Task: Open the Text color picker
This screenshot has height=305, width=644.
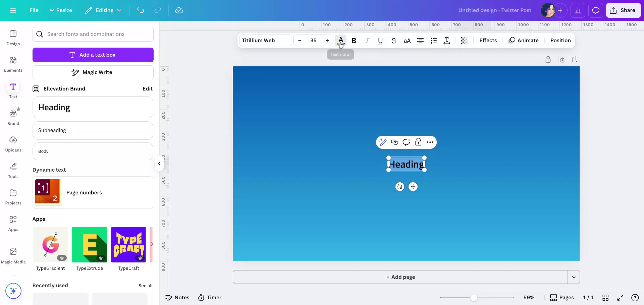Action: (340, 40)
